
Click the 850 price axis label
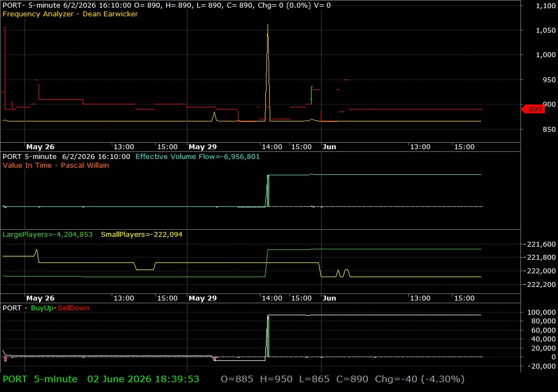click(x=549, y=130)
